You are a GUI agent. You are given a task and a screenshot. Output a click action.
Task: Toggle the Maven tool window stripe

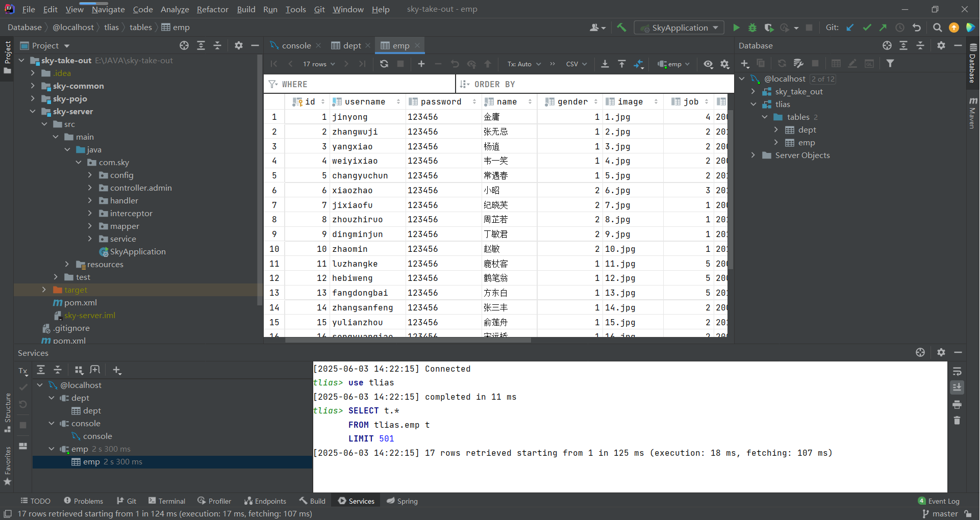[x=973, y=113]
